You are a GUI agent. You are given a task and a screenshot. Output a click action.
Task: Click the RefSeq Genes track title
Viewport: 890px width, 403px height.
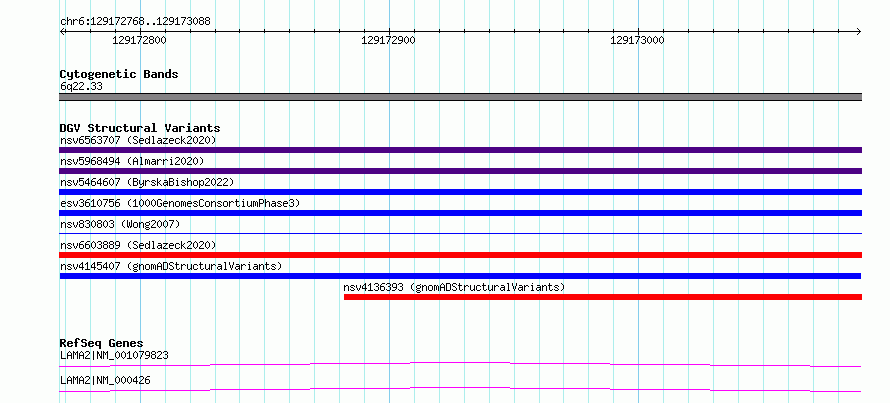[x=101, y=343]
